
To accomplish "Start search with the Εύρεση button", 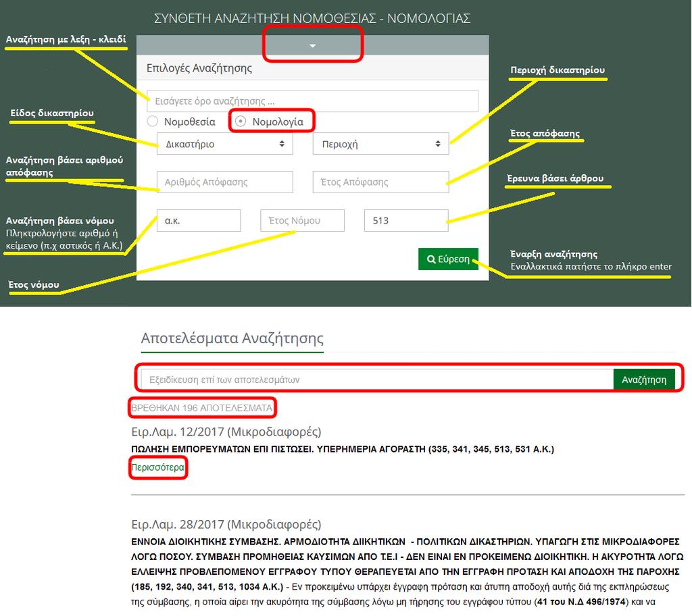I will pos(449,259).
